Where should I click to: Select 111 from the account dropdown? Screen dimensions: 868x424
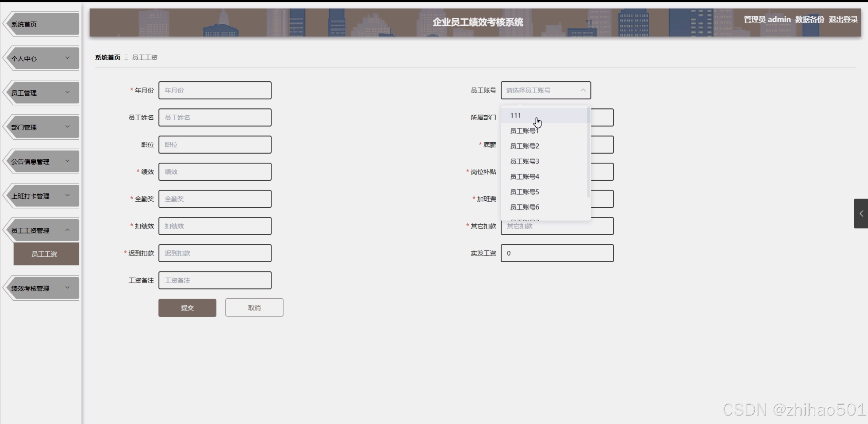point(516,115)
